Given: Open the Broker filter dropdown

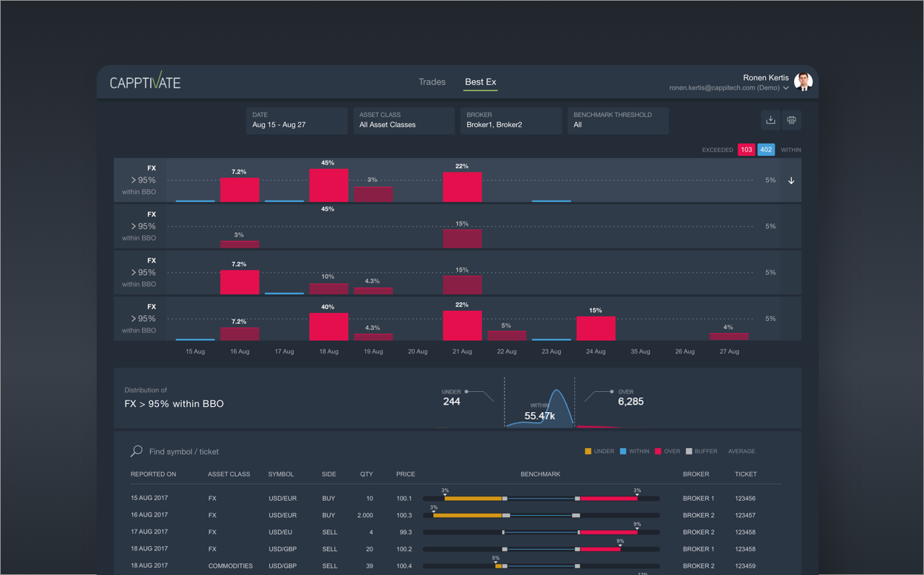Looking at the screenshot, I should pyautogui.click(x=511, y=120).
